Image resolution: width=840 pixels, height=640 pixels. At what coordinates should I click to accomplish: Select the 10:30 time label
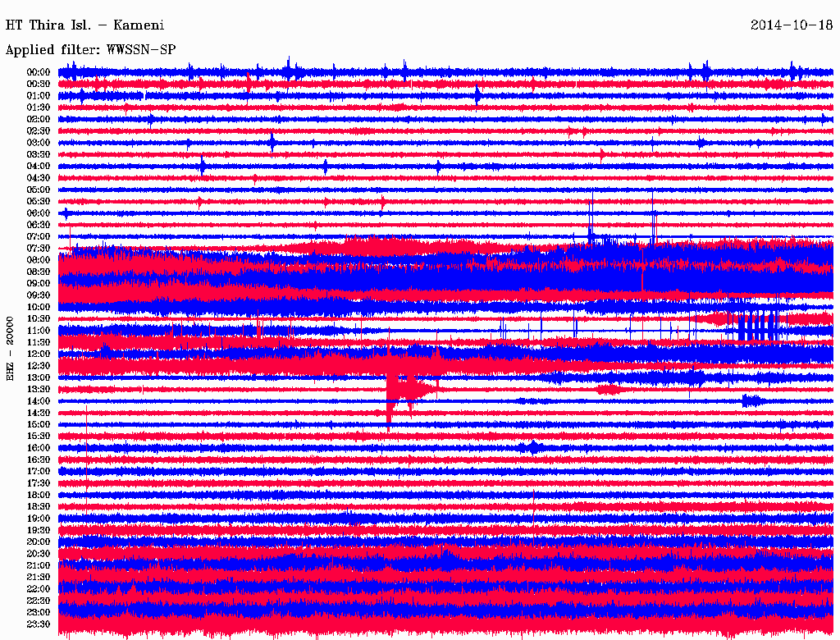39,319
